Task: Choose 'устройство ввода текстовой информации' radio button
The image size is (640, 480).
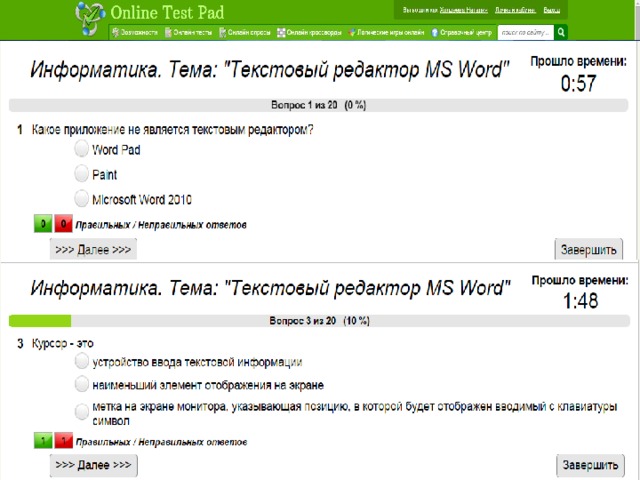Action: pyautogui.click(x=82, y=361)
